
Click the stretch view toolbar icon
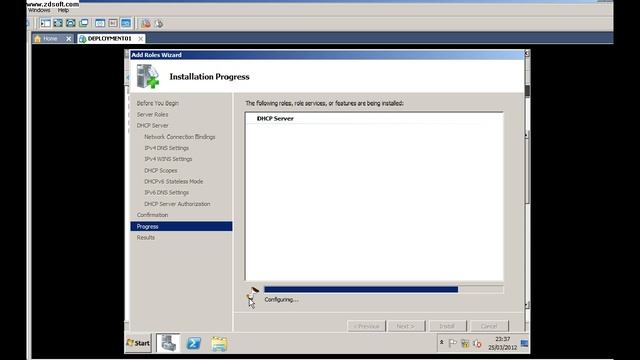point(113,23)
